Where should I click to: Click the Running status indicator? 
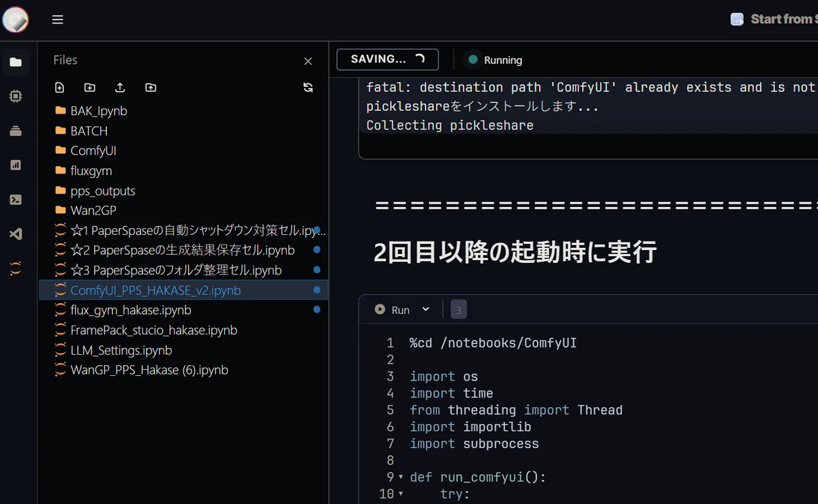point(495,60)
